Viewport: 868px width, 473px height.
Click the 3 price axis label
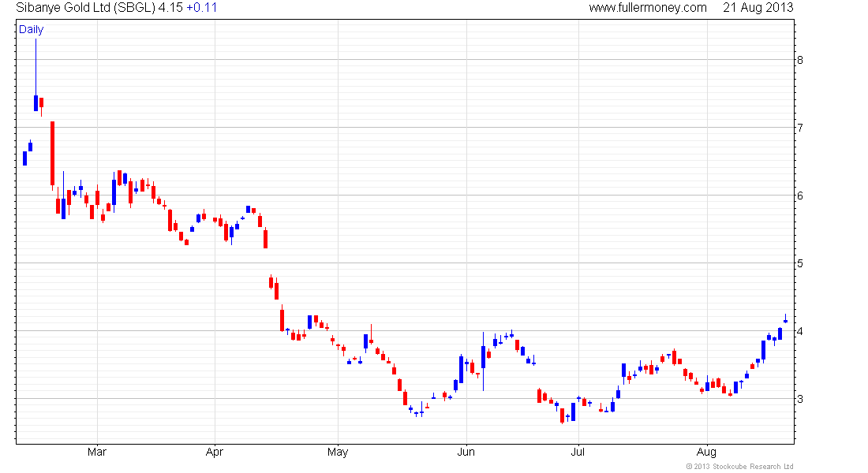coord(800,399)
